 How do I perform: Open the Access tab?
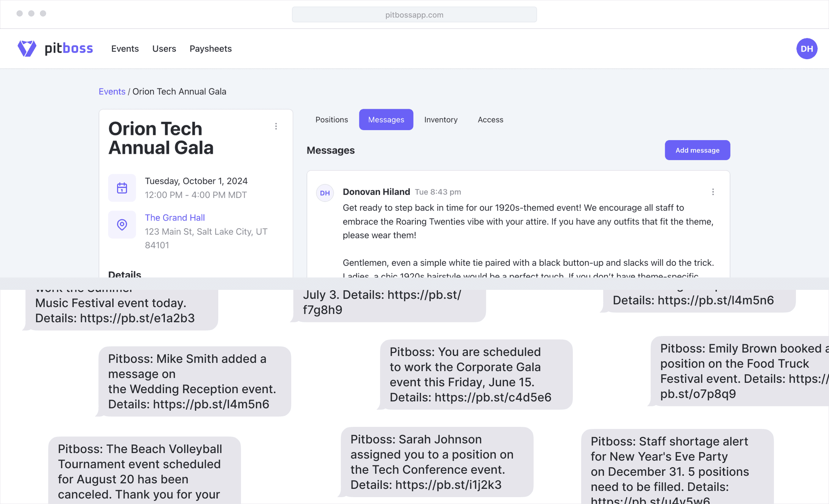tap(490, 119)
